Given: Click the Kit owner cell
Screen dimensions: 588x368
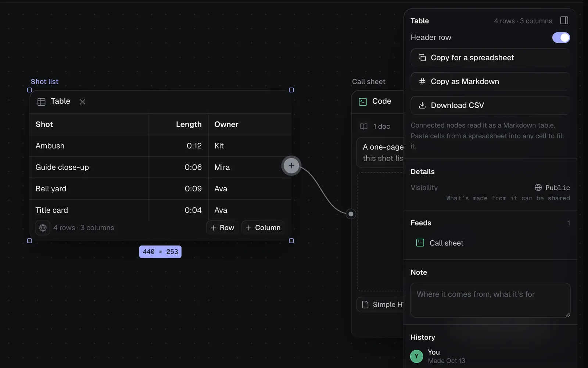Looking at the screenshot, I should pyautogui.click(x=250, y=146).
